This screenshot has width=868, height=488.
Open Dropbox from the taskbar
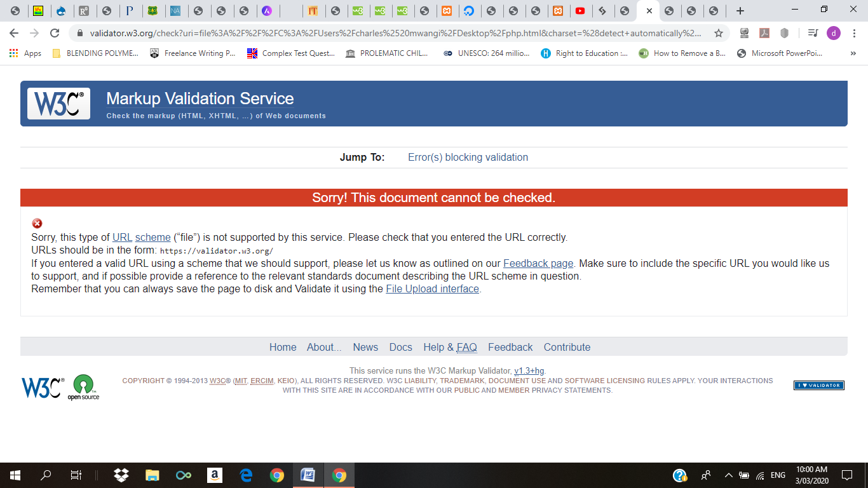coord(121,475)
